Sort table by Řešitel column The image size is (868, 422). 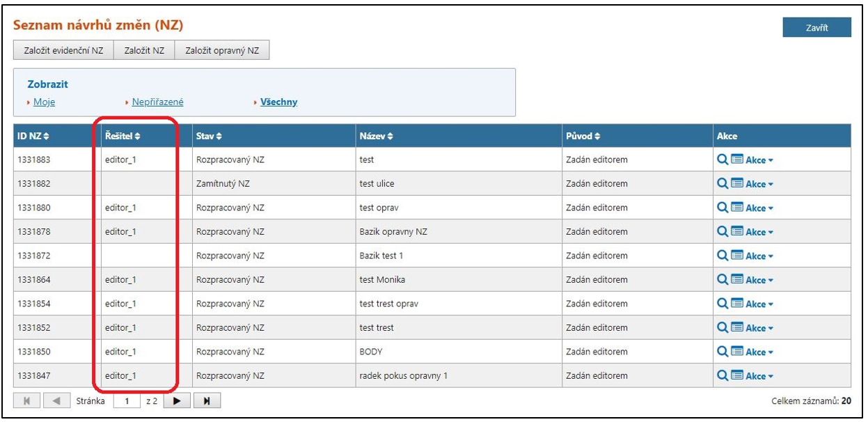(123, 136)
